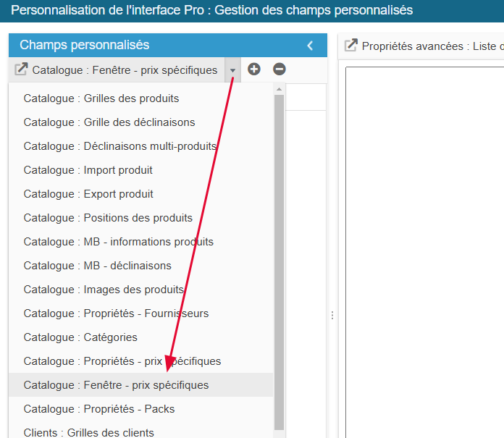Click the minus icon to remove field

click(280, 70)
